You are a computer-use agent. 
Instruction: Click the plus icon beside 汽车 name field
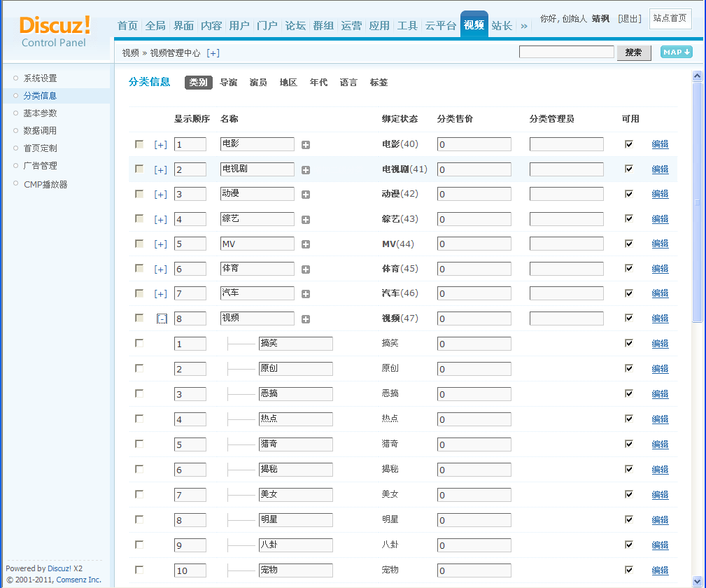306,294
